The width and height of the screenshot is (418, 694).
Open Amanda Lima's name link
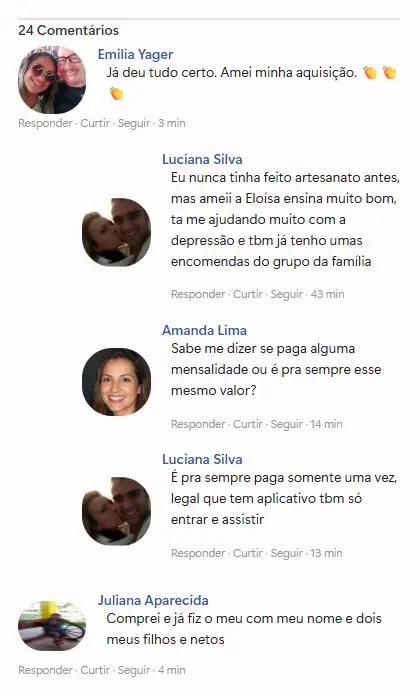(x=204, y=330)
